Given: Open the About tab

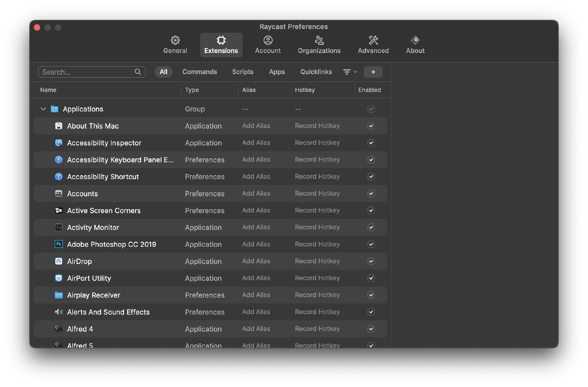Looking at the screenshot, I should (415, 45).
